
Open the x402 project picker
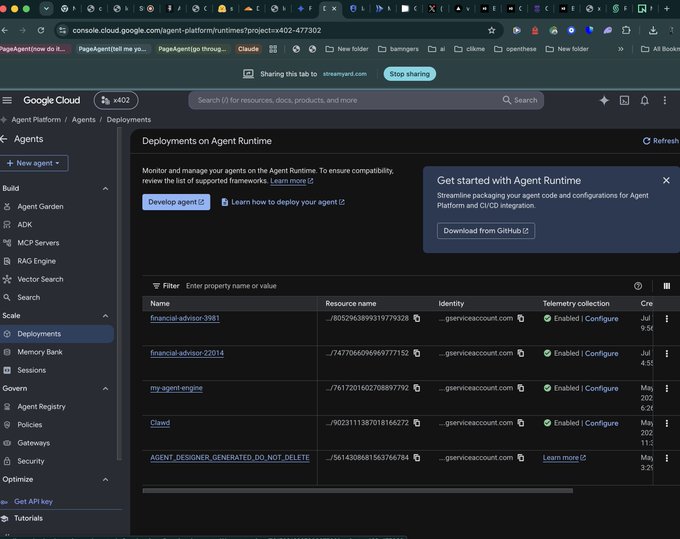click(116, 100)
